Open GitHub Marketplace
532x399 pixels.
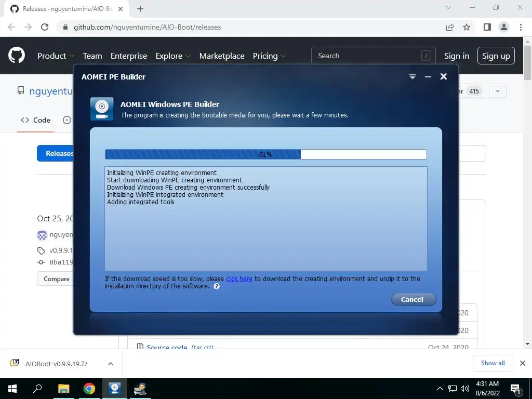(221, 56)
